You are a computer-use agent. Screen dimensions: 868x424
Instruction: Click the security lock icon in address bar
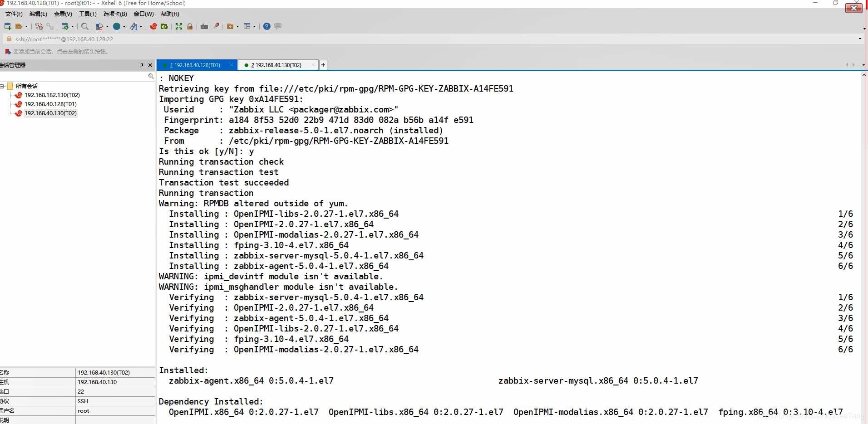tap(9, 39)
